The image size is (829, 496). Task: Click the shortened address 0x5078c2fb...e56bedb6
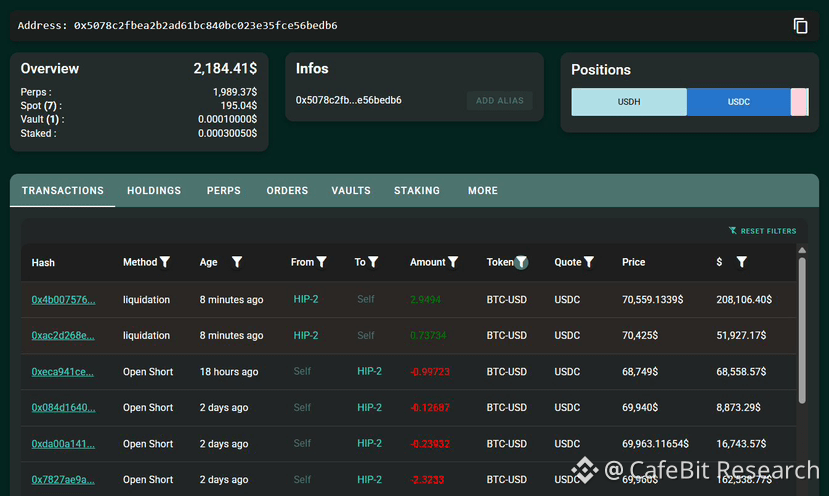coord(348,100)
